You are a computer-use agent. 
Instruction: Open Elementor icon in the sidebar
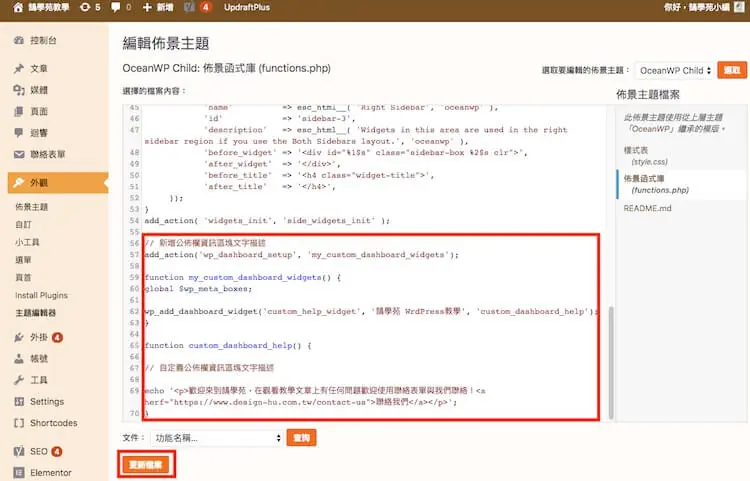(x=19, y=473)
